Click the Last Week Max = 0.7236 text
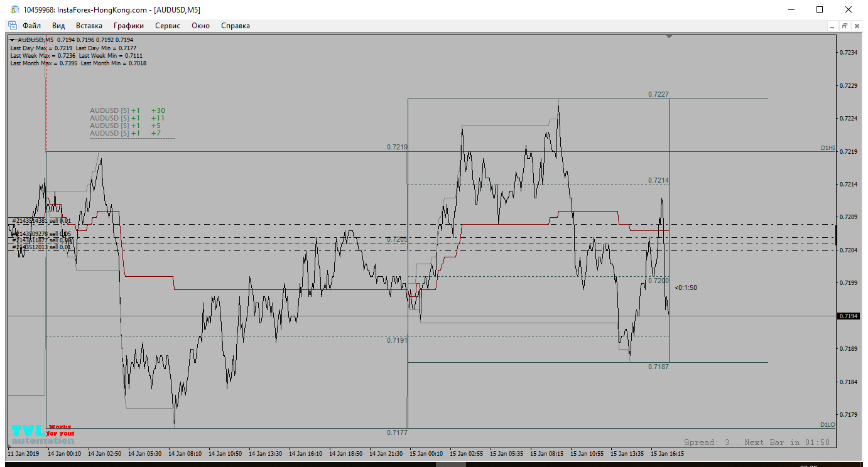This screenshot has width=868, height=467. (x=43, y=55)
